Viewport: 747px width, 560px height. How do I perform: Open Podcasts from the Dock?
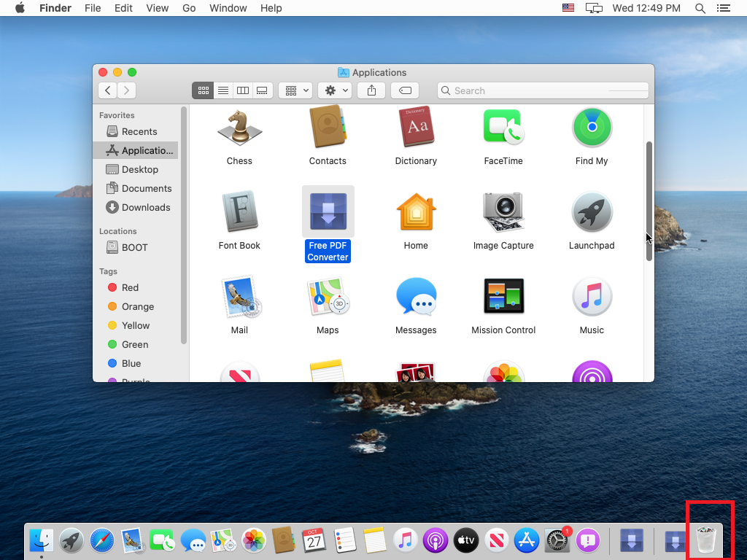[x=436, y=541]
